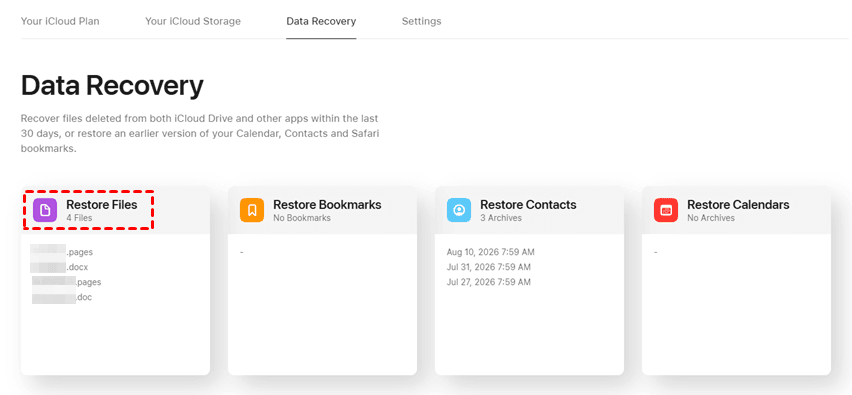Image resolution: width=852 pixels, height=395 pixels.
Task: Click the orange Restore Bookmarks icon
Action: [252, 210]
